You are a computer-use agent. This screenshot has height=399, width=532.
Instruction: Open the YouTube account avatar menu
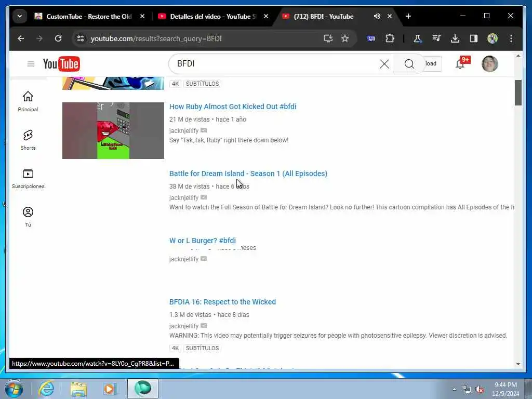489,64
